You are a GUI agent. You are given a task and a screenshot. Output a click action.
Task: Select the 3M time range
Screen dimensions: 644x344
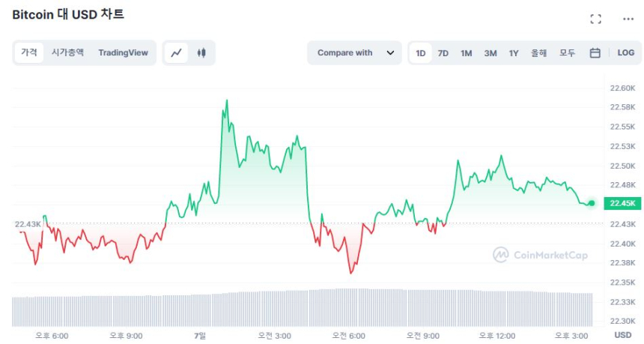click(490, 53)
